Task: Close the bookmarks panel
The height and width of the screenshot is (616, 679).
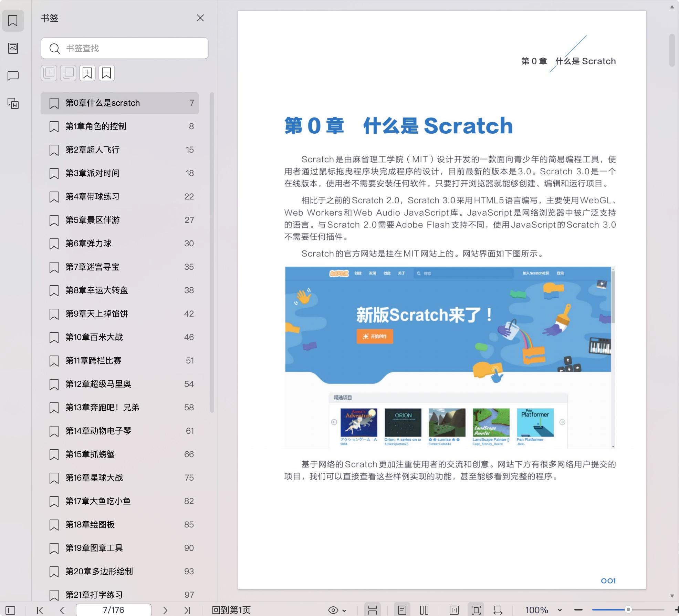Action: pos(200,18)
